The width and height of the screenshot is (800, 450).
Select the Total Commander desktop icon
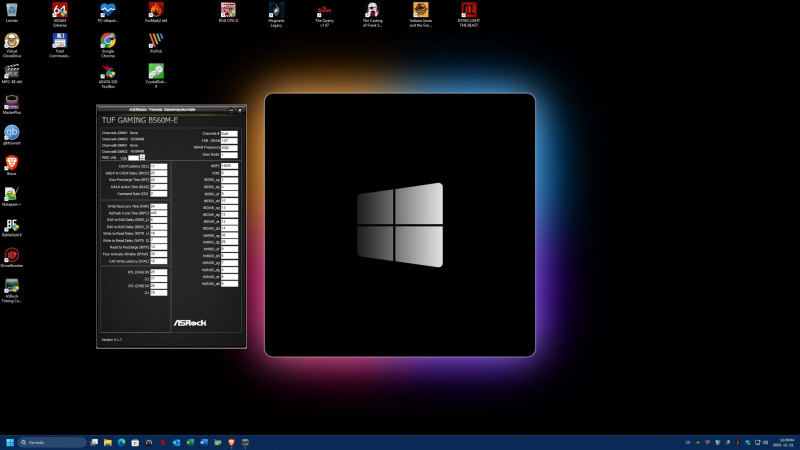(60, 41)
